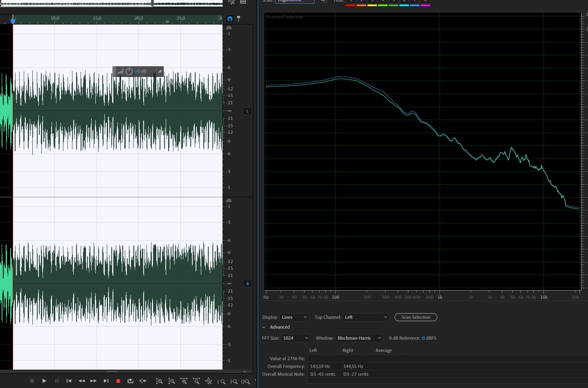Click the list view icon above waveform
This screenshot has width=588, height=388.
click(243, 2)
